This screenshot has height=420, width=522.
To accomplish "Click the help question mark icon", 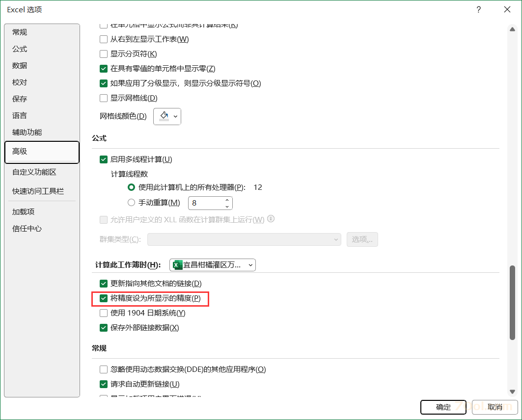I will tap(478, 10).
